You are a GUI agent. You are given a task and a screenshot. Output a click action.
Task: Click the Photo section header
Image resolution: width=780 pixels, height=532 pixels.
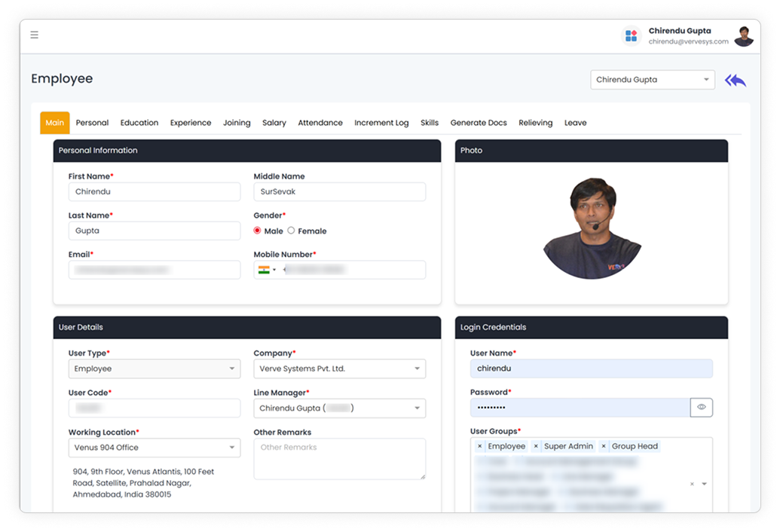pos(591,151)
